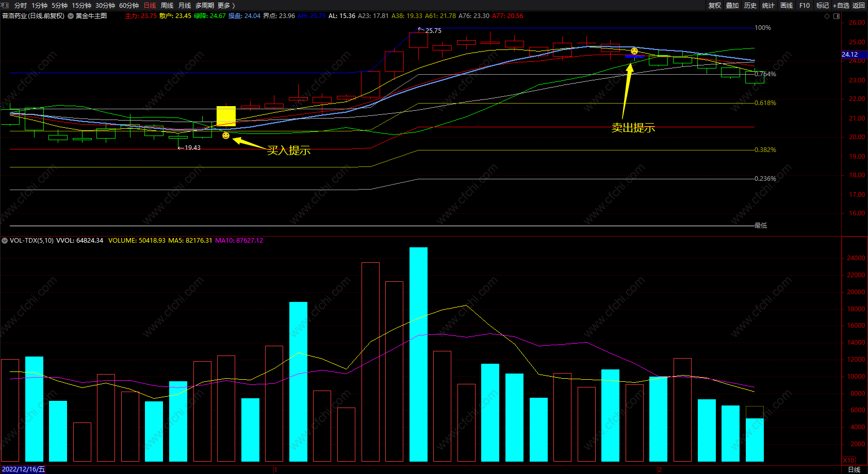Viewport: 868px width, 474px height.
Task: Click the 买入提示 buy annotation label
Action: pos(289,150)
